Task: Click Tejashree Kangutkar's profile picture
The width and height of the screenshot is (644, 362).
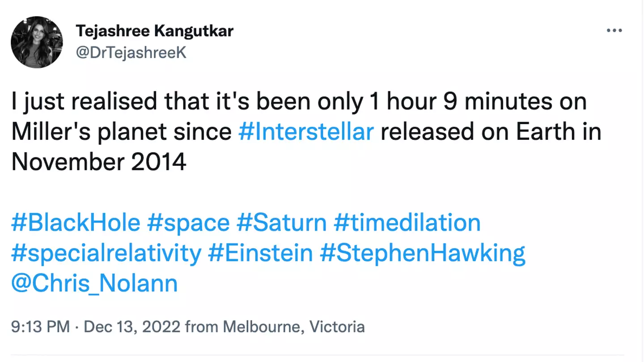Action: [x=37, y=42]
